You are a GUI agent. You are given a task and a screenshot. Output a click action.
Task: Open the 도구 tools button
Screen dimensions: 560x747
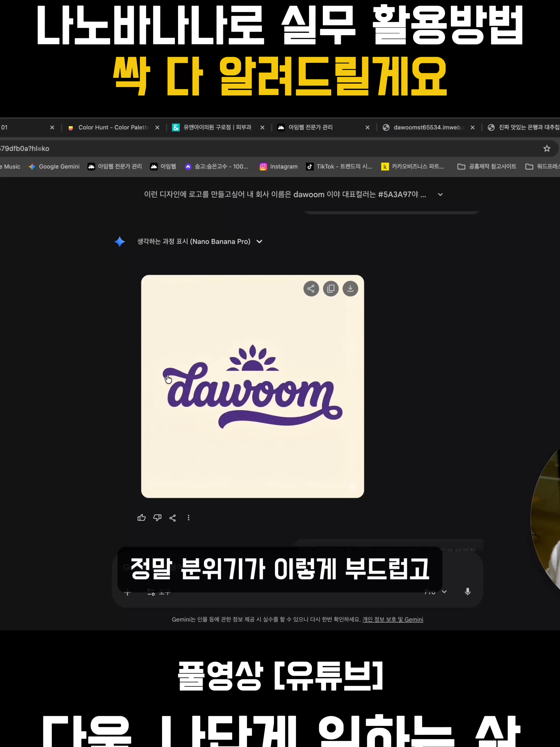click(159, 592)
